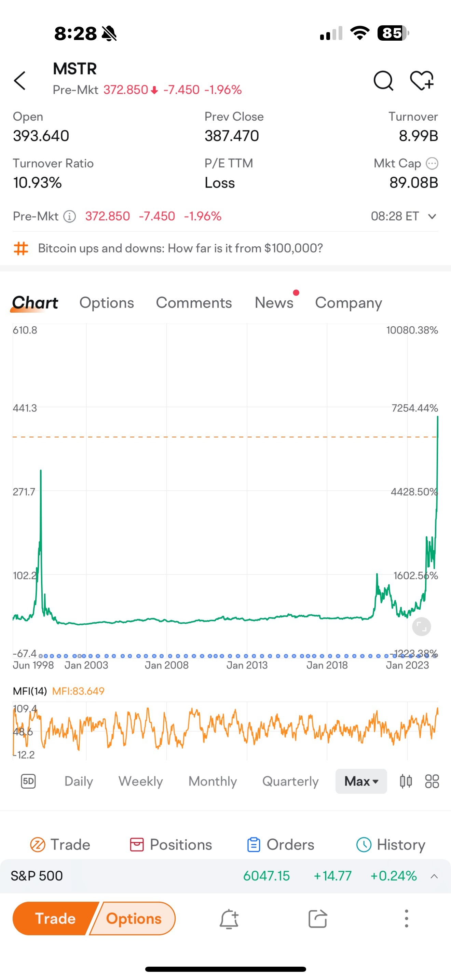The height and width of the screenshot is (980, 451).
Task: Tap the MFI:83.649 value
Action: point(78,691)
